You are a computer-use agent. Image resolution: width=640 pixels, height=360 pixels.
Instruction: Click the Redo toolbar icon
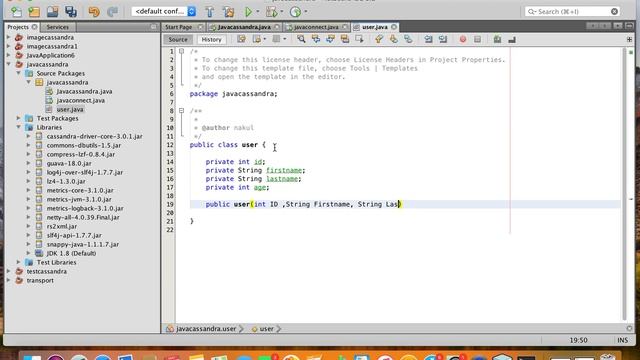(112, 12)
